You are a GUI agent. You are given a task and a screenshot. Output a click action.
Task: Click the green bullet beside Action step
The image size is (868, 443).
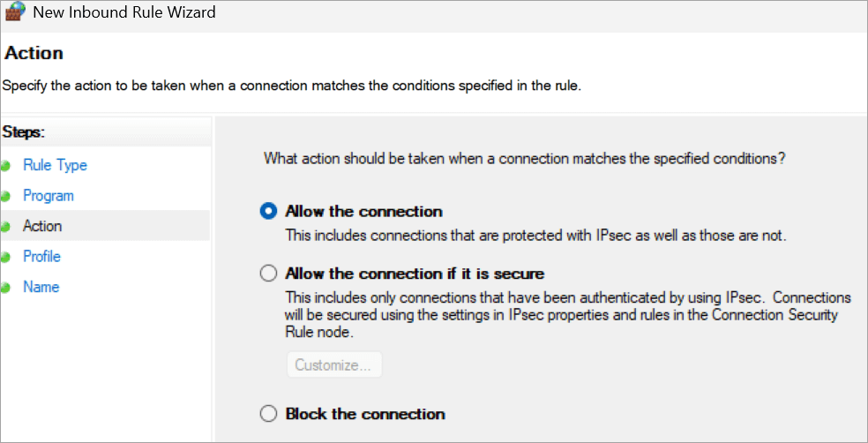coord(5,227)
